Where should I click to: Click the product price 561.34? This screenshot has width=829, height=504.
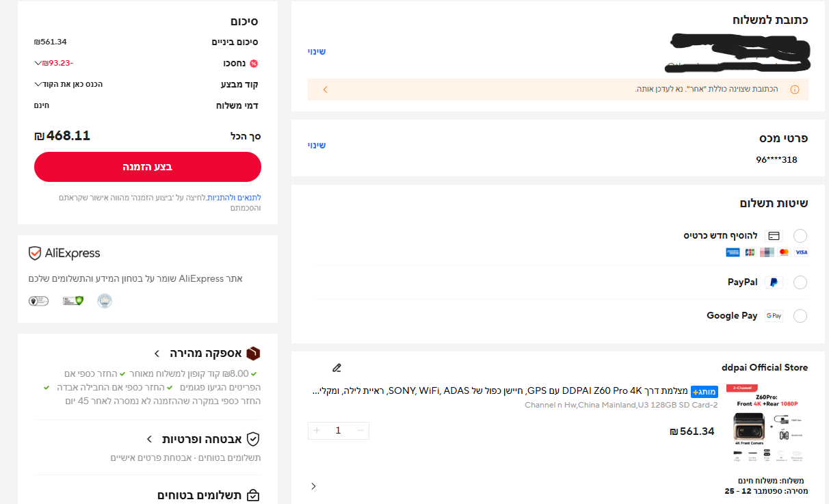point(692,432)
